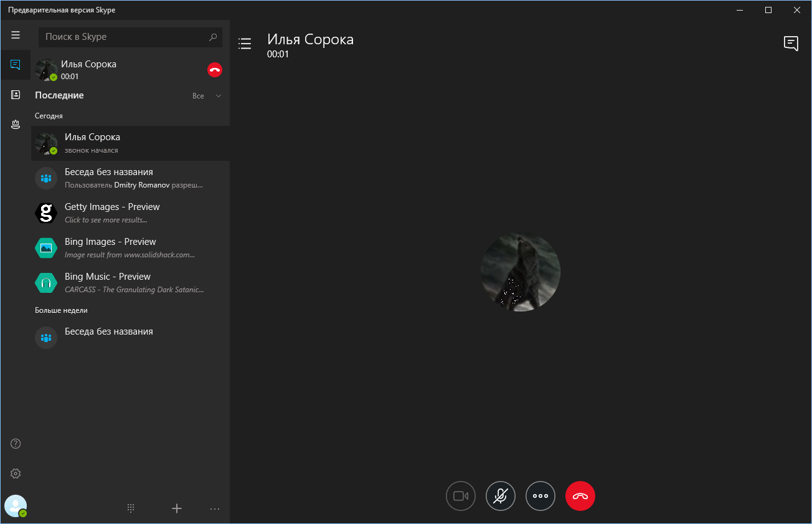Click the 'Последние' heading
The height and width of the screenshot is (524, 812).
[x=59, y=95]
